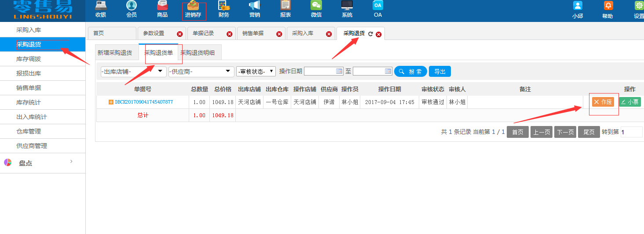Open 销售单据 in the sidebar

43,88
